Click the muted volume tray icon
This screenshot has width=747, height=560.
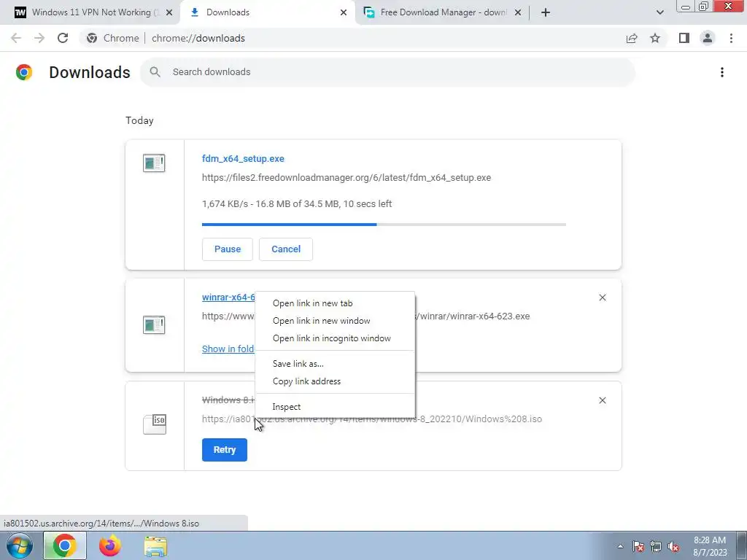673,546
